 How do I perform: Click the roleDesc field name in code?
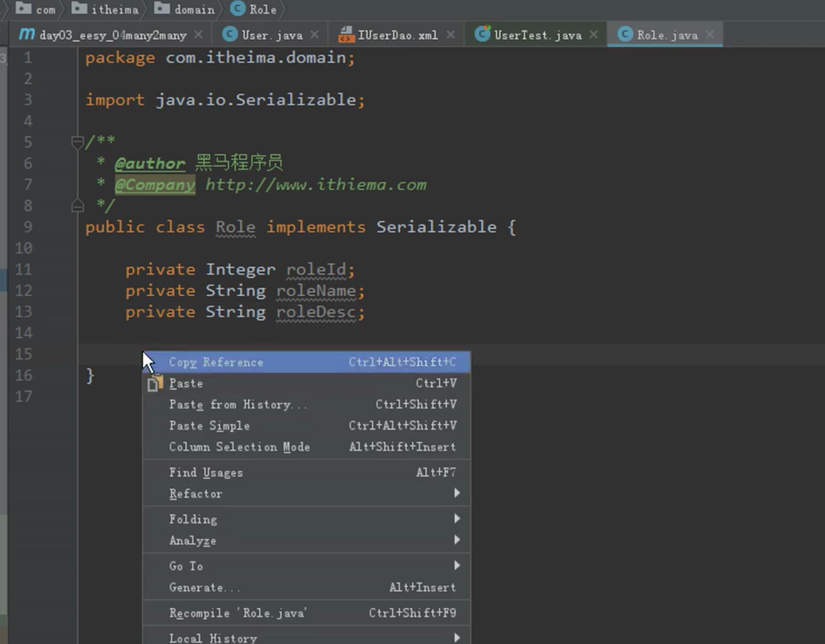316,312
